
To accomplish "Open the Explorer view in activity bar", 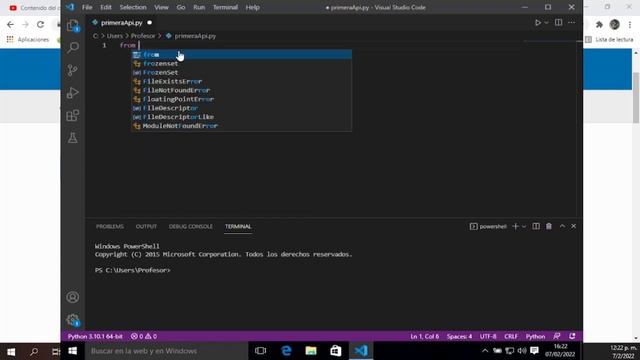I will pyautogui.click(x=73, y=25).
